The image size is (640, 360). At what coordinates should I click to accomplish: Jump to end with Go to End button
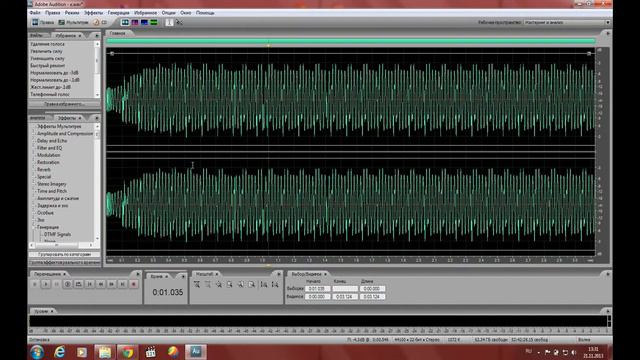pyautogui.click(x=122, y=284)
